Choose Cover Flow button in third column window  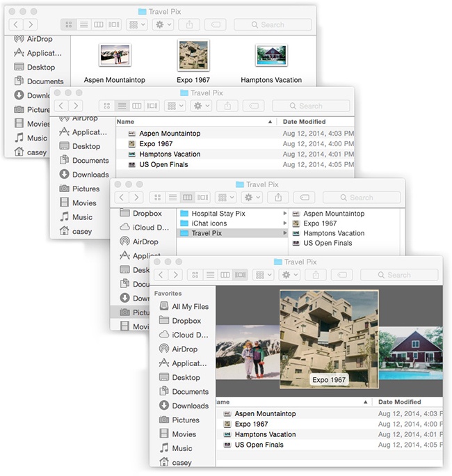(x=202, y=198)
